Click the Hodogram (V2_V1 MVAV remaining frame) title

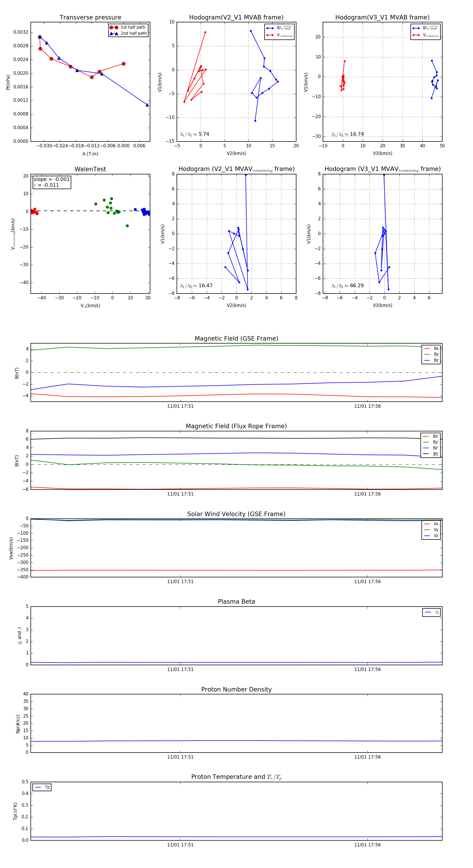(236, 169)
